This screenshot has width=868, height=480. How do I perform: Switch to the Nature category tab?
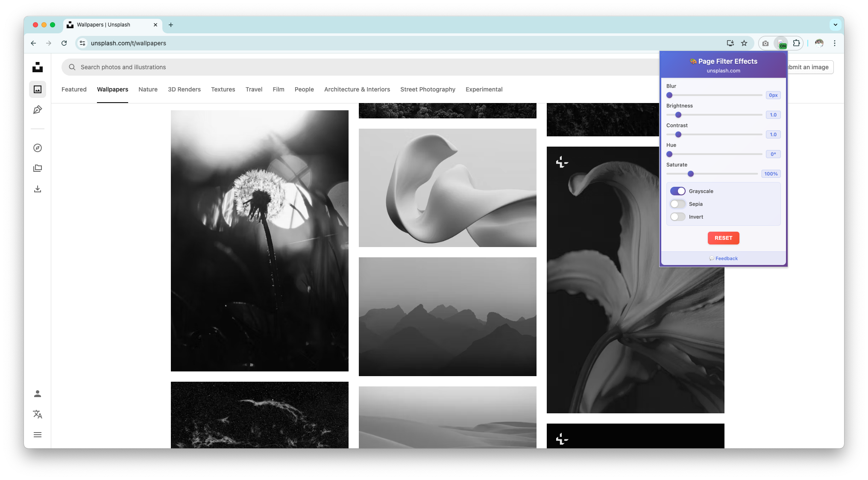coord(148,89)
